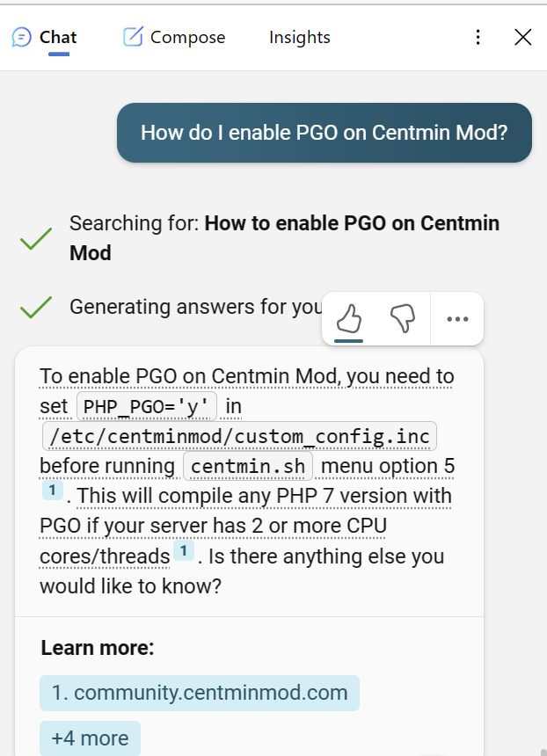
Task: Like the response with thumbs up
Action: tap(349, 319)
